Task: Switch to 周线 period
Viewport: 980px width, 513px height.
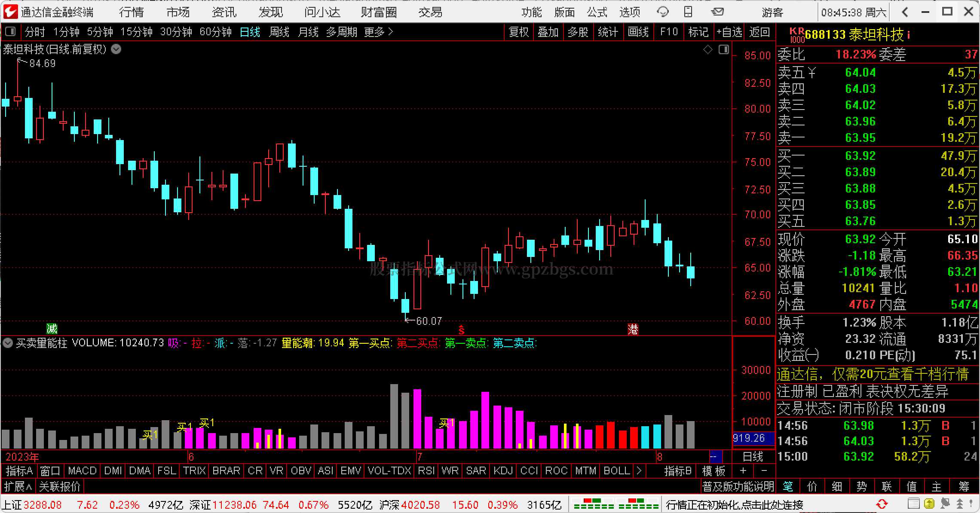Action: [279, 32]
